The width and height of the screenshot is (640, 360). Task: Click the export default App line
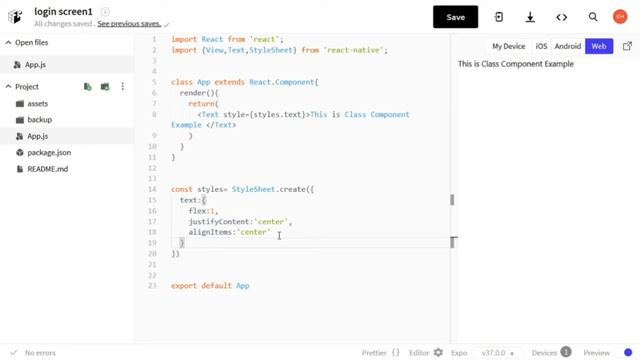210,286
